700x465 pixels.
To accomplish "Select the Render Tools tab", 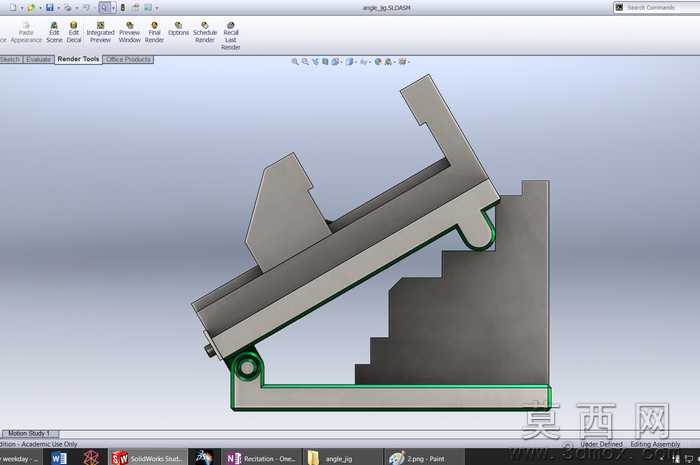I will [78, 59].
